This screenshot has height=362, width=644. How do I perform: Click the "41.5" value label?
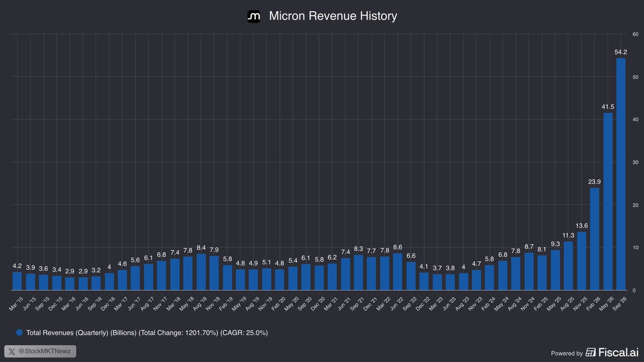(x=608, y=107)
